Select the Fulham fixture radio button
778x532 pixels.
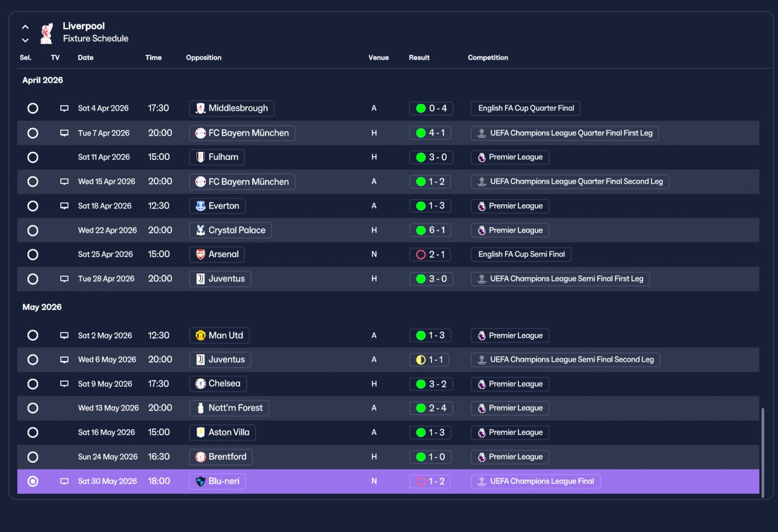33,157
